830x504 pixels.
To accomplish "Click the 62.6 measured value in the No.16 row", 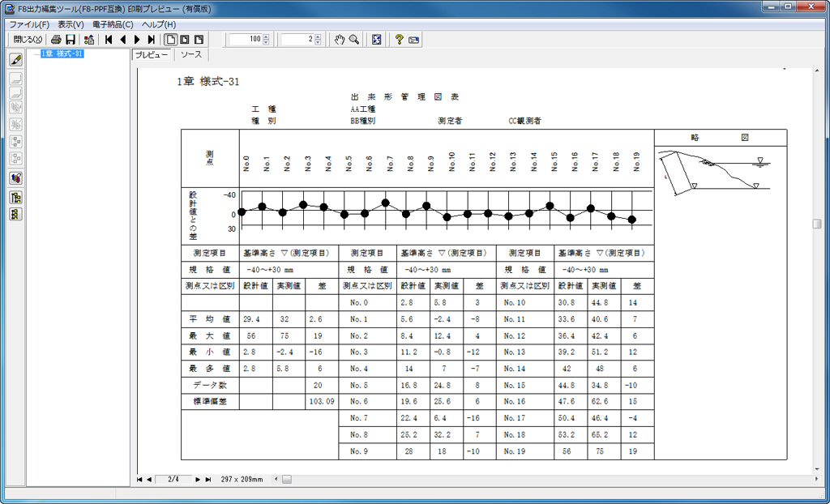I will click(602, 402).
